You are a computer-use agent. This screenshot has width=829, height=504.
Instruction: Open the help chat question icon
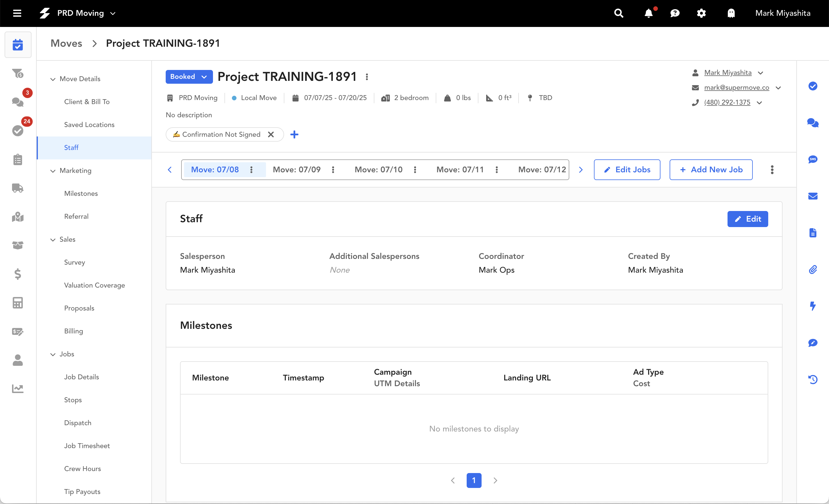click(x=675, y=13)
